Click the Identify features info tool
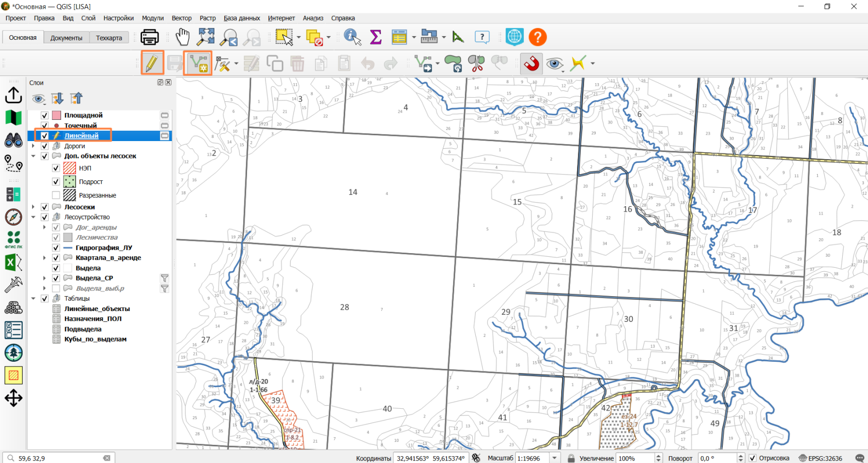868x463 pixels. tap(352, 37)
